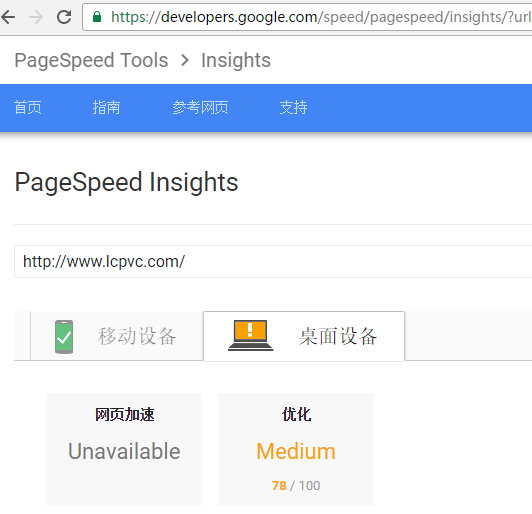532x514 pixels.
Task: Click the 优化 card title
Action: [296, 415]
